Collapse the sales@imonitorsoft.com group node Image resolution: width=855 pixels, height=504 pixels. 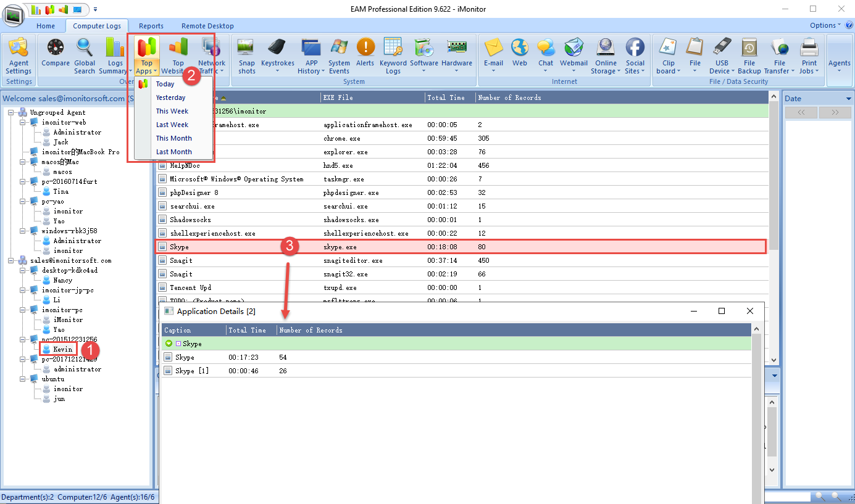point(12,260)
